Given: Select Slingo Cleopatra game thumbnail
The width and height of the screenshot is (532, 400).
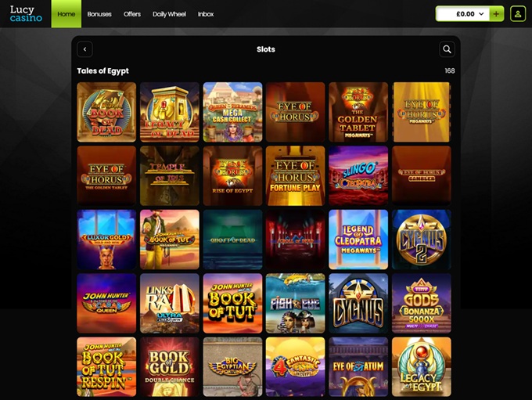Looking at the screenshot, I should 358,176.
